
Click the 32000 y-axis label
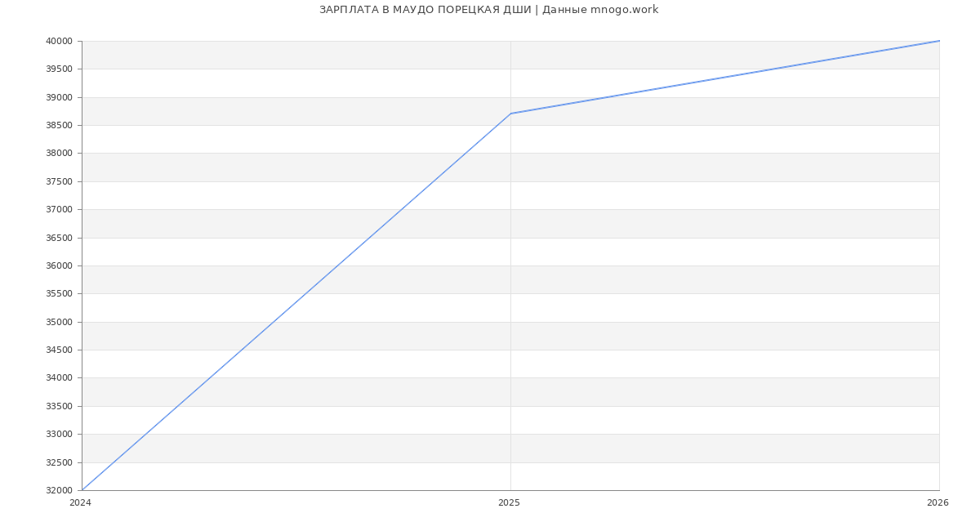click(x=60, y=491)
